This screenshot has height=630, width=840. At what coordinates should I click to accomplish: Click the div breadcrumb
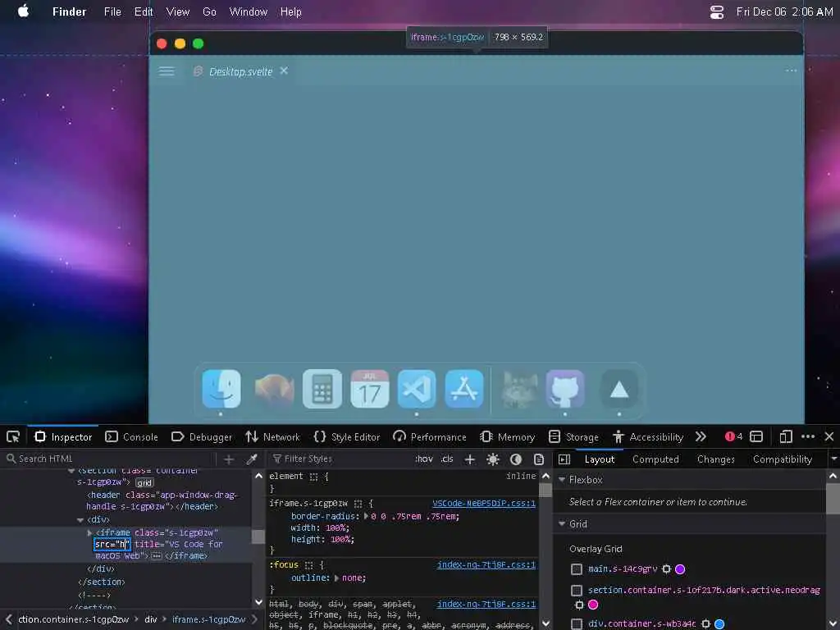pos(151,619)
